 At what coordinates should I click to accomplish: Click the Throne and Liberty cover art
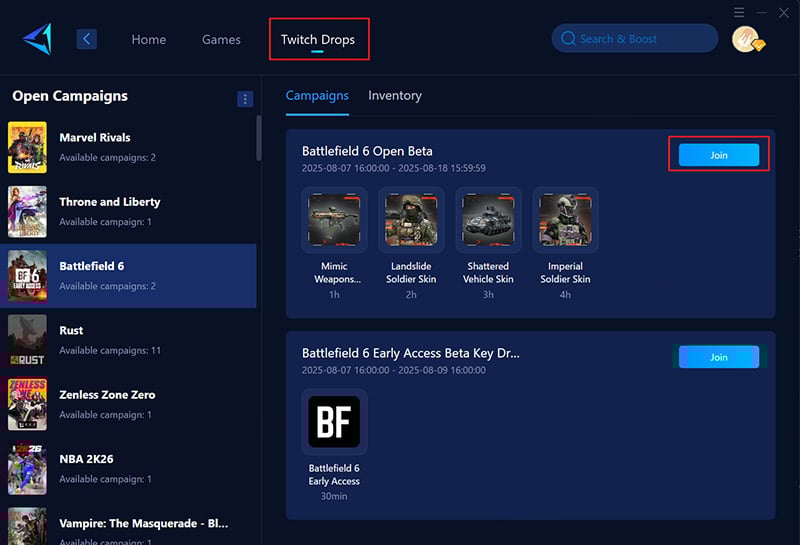coord(27,212)
